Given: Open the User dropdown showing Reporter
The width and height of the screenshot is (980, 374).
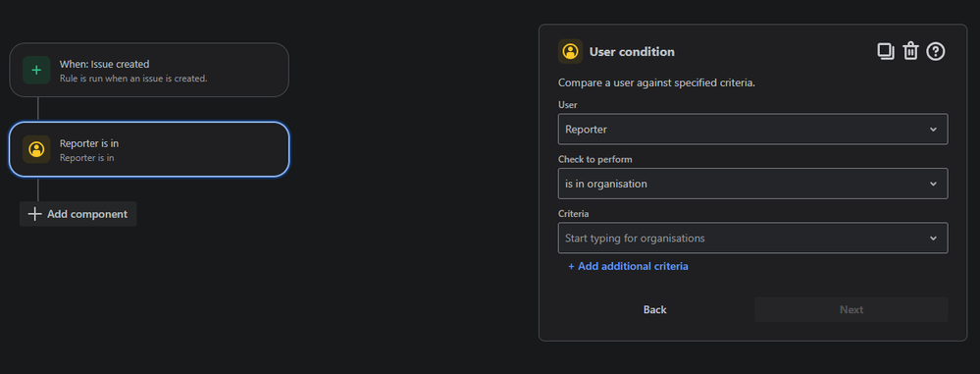Looking at the screenshot, I should (752, 130).
